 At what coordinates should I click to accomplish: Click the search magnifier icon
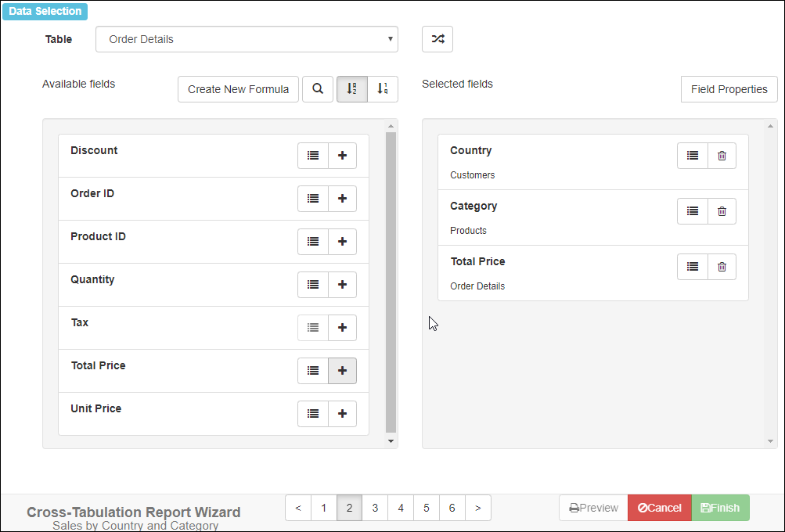(x=318, y=89)
